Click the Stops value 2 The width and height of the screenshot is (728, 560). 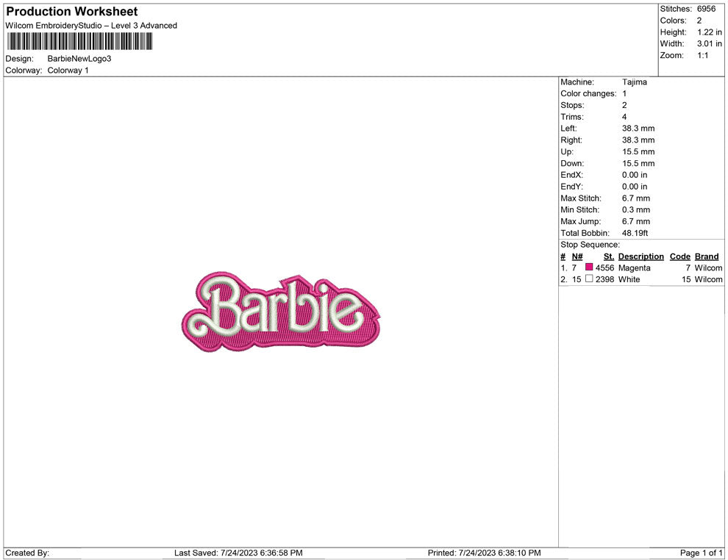(x=624, y=105)
